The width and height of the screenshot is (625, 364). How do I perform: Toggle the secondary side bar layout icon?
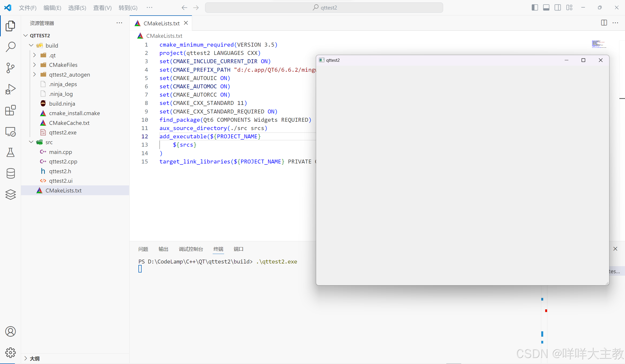[x=558, y=8]
